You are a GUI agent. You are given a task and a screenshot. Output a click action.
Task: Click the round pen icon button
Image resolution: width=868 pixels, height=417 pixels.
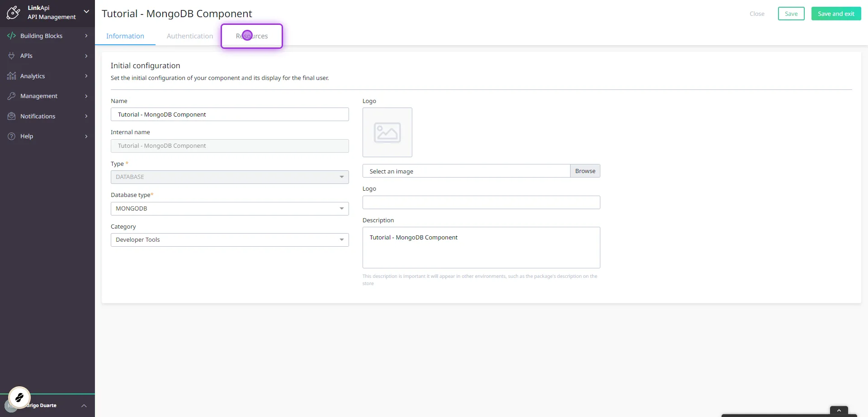19,398
